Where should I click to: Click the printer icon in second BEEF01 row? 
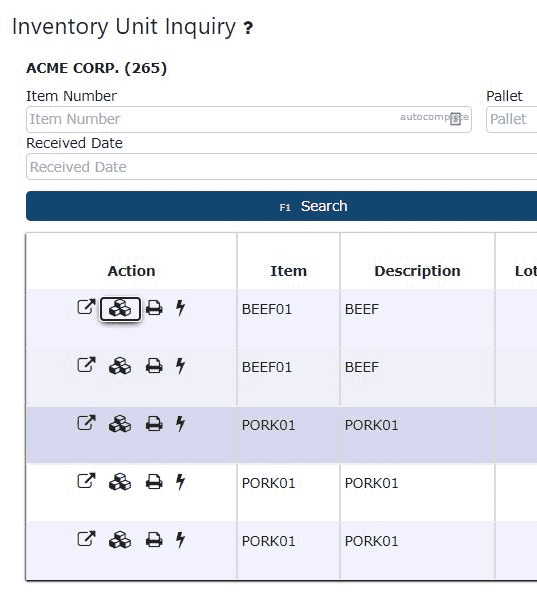click(x=154, y=366)
